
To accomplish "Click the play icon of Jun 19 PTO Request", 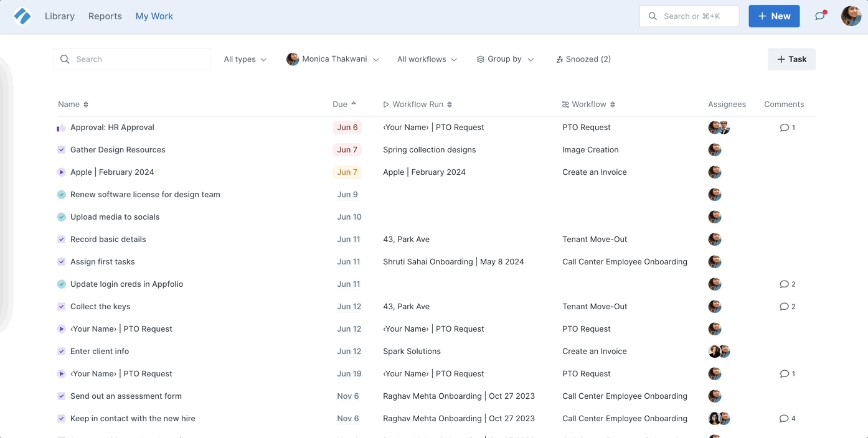I will click(62, 374).
